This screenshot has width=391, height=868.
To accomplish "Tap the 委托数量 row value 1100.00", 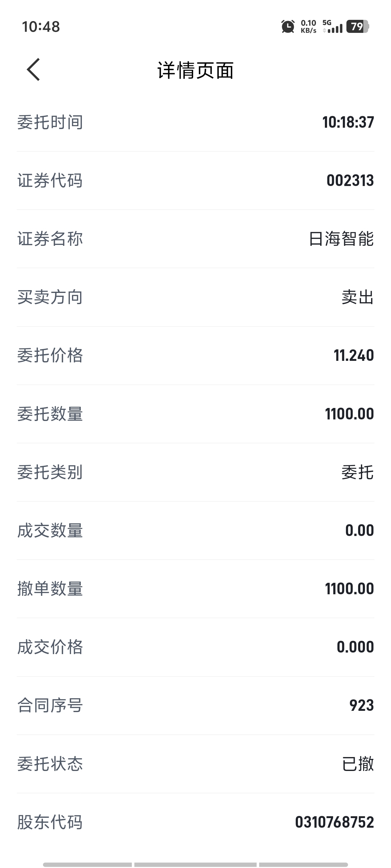I will coord(349,414).
